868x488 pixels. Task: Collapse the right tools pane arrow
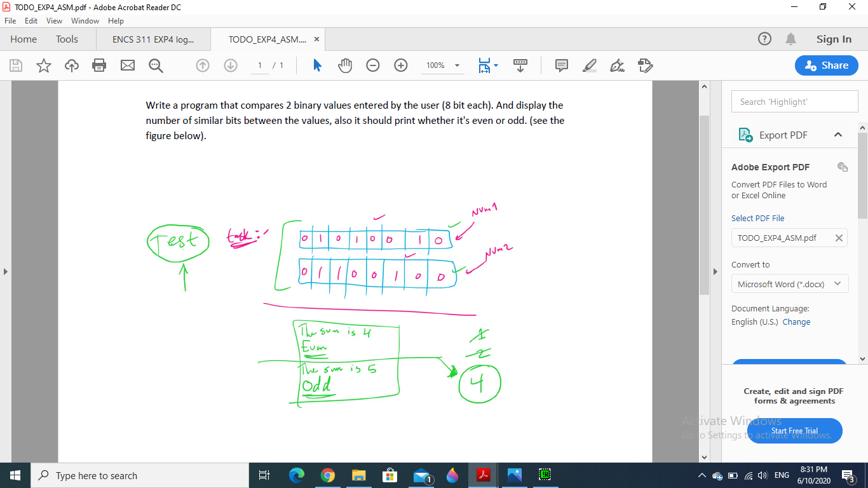[715, 272]
